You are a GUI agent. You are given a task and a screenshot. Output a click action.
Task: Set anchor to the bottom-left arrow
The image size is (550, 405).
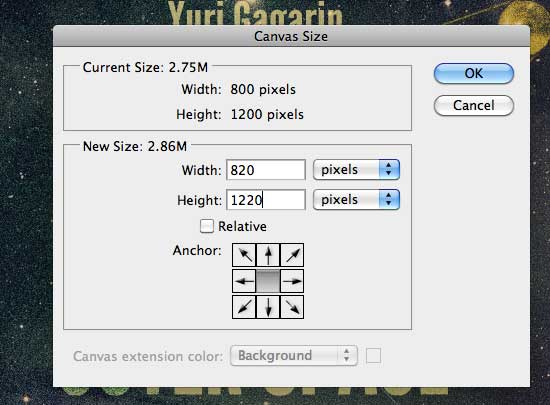coord(244,307)
